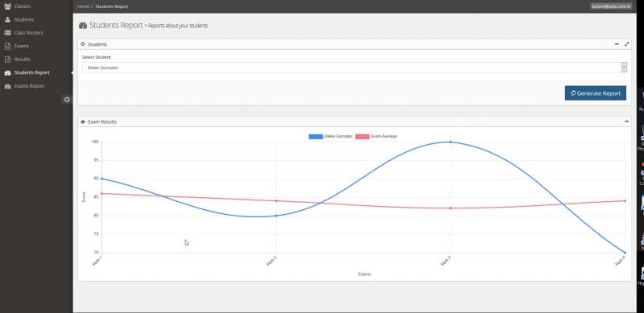Click the Math-1 axis label
644x313 pixels.
click(97, 261)
